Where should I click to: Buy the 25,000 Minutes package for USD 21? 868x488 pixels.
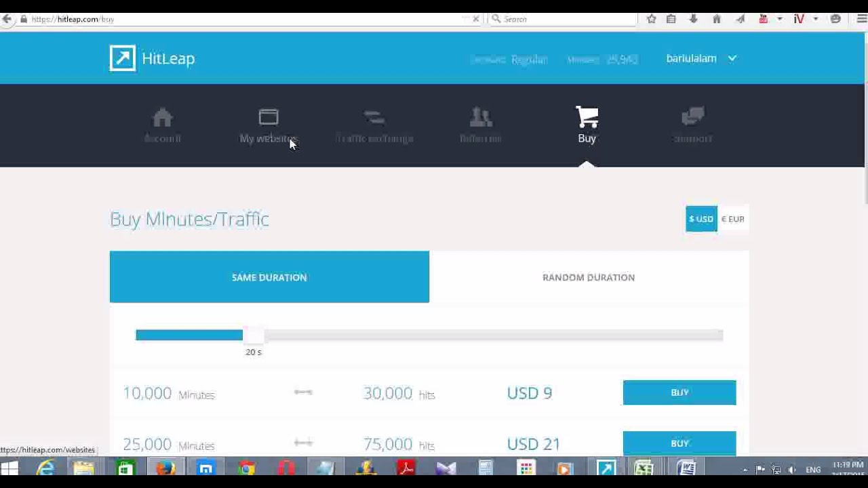point(679,443)
